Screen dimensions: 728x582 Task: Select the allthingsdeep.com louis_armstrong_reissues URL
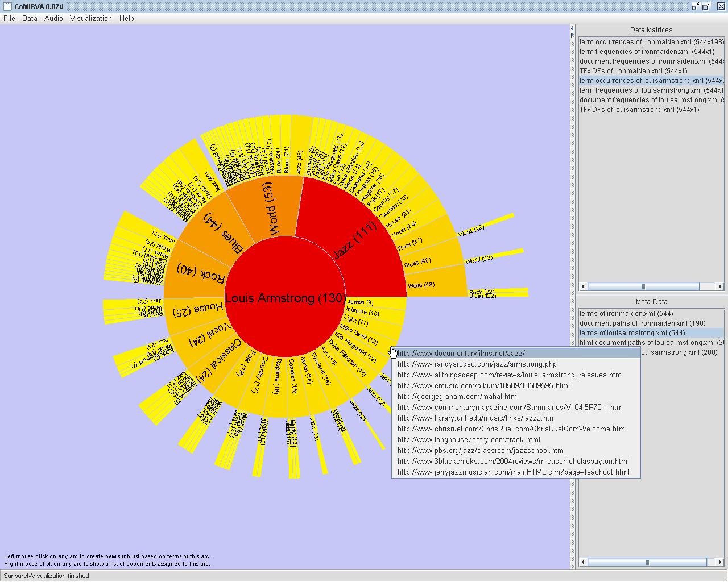click(x=516, y=375)
